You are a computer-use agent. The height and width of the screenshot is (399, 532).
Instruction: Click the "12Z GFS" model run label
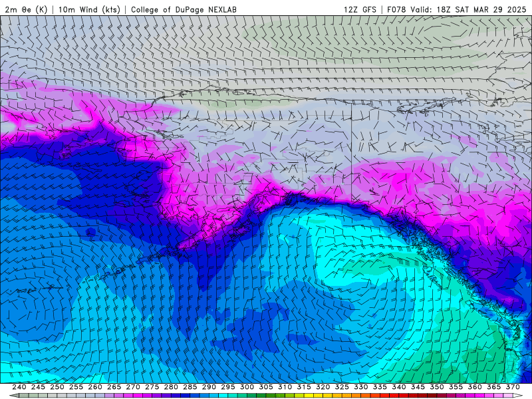coord(360,9)
